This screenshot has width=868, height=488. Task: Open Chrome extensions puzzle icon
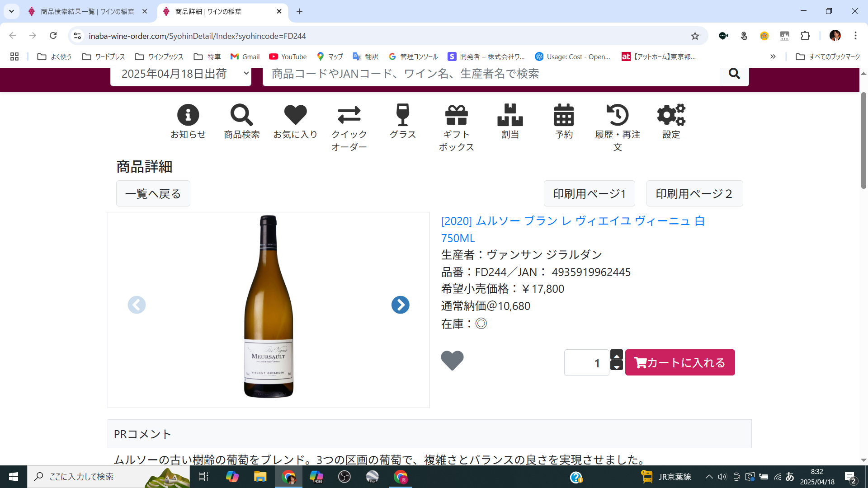pyautogui.click(x=805, y=36)
